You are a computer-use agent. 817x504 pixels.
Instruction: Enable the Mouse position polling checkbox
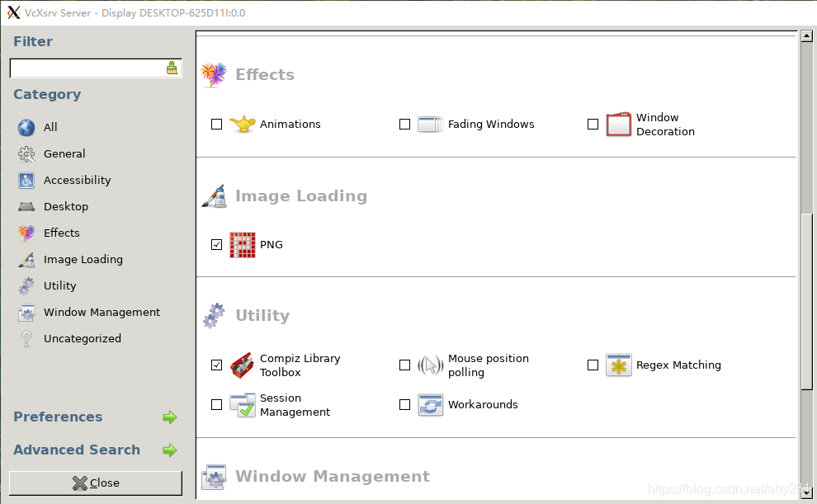click(405, 365)
